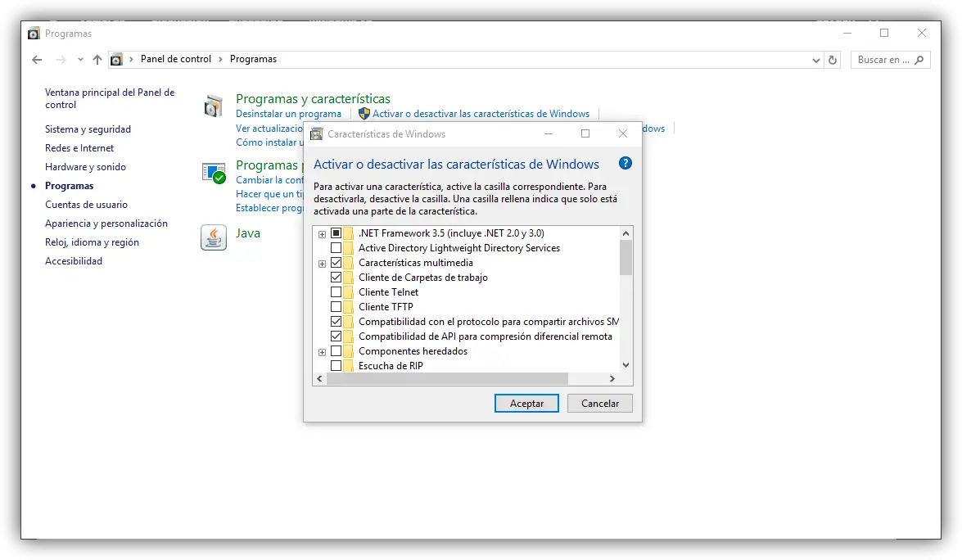Open the address bar history dropdown

815,60
